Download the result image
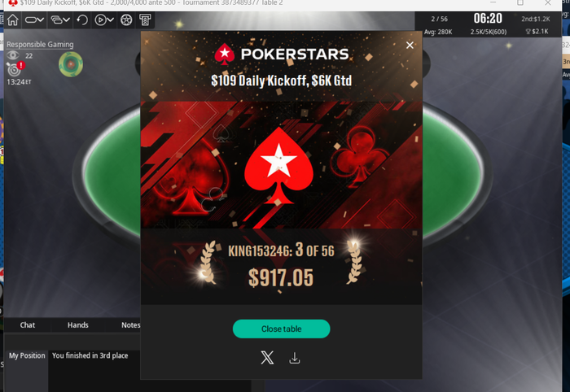The height and width of the screenshot is (392, 570). (295, 358)
